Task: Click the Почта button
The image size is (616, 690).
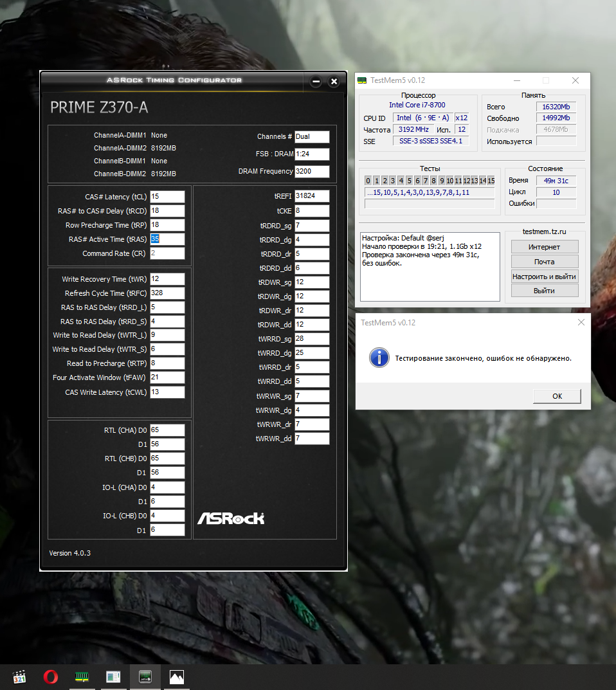Action: [544, 261]
